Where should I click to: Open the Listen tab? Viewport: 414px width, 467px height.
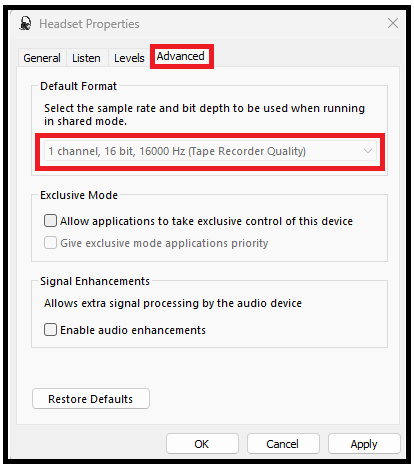tap(86, 58)
